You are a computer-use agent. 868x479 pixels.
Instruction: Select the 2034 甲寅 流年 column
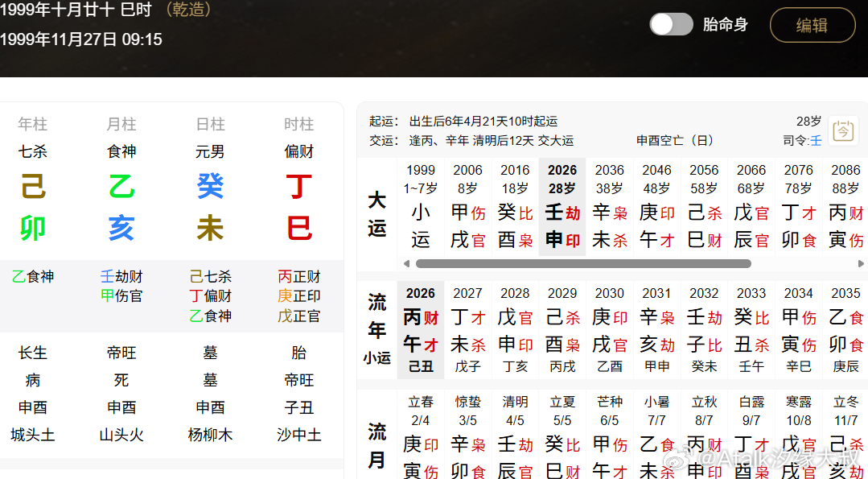coord(798,330)
